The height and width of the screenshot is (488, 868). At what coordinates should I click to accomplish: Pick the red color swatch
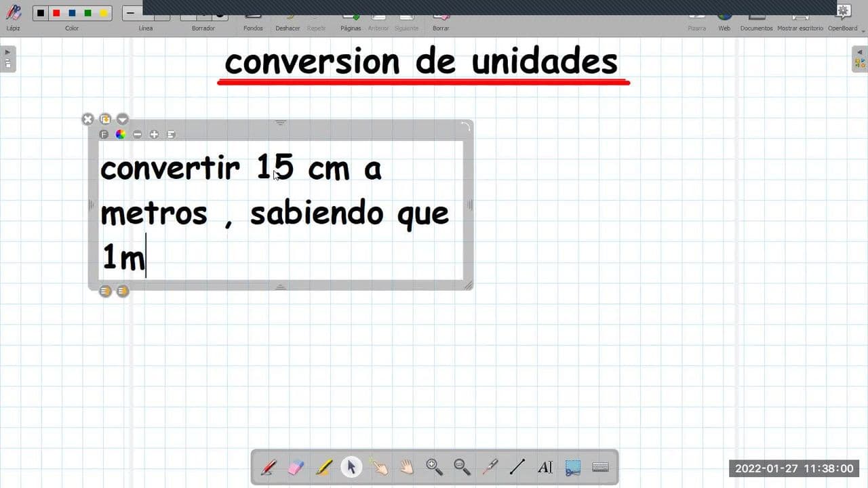tap(55, 12)
